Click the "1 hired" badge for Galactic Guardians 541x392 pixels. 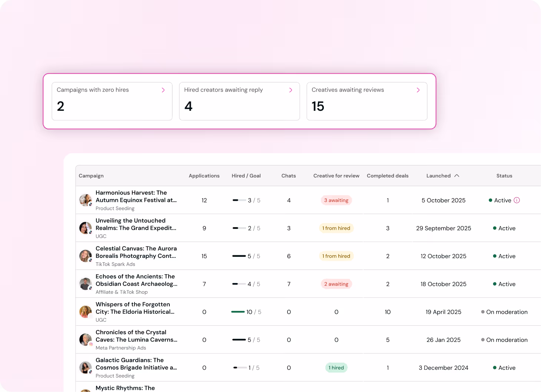coord(336,368)
